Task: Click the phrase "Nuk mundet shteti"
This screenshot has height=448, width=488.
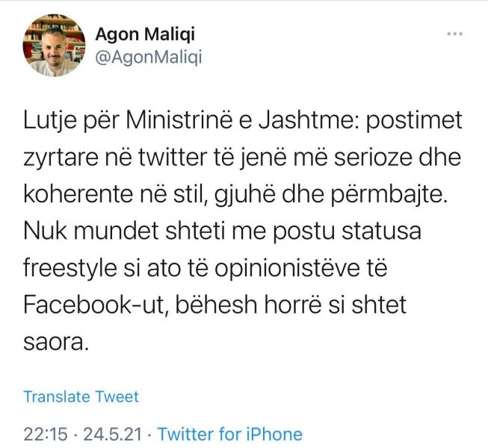Action: [117, 232]
